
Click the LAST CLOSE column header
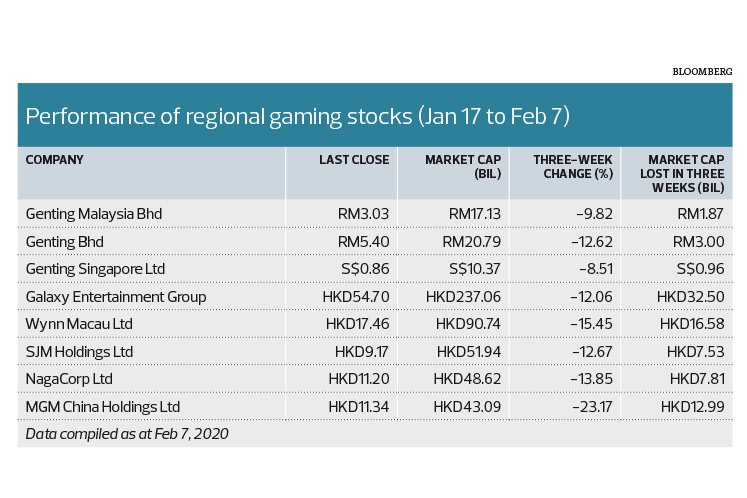point(354,160)
